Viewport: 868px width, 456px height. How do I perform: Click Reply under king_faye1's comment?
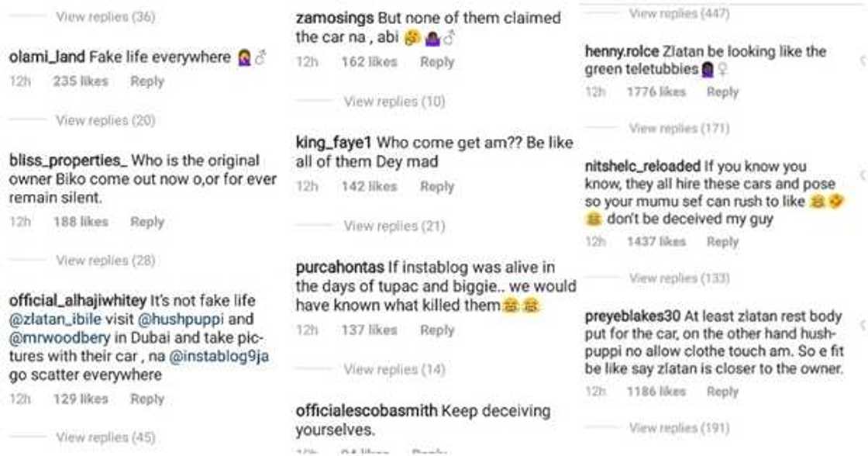tap(437, 187)
